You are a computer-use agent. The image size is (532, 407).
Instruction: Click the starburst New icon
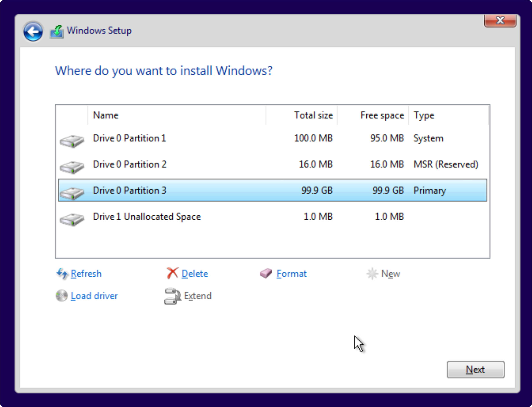[x=372, y=274]
